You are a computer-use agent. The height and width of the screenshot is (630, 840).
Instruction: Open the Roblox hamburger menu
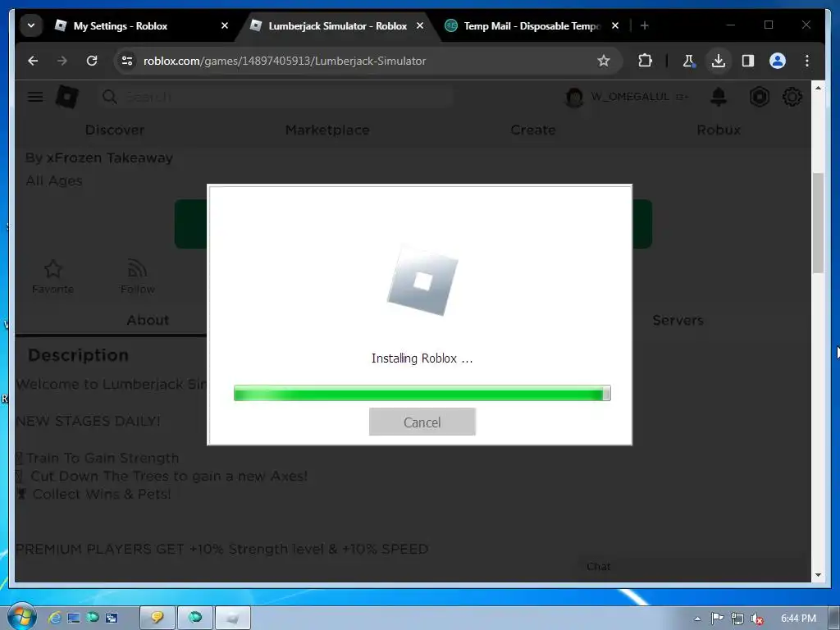coord(35,97)
